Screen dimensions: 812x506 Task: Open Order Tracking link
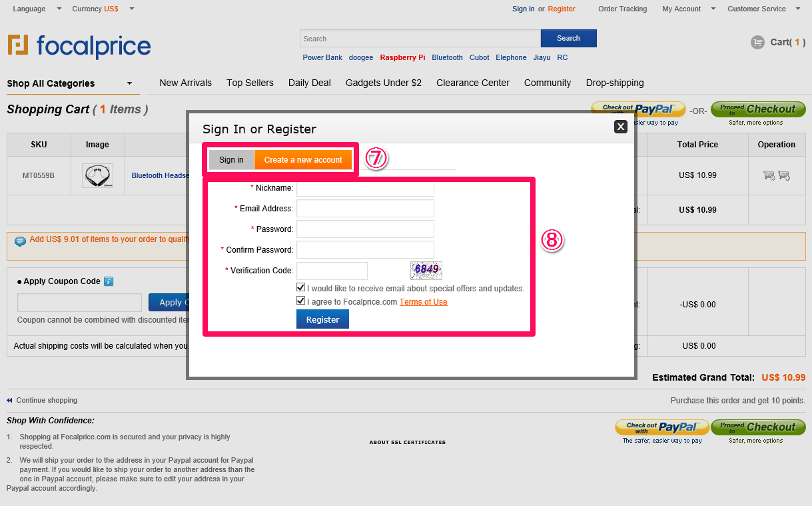tap(623, 9)
